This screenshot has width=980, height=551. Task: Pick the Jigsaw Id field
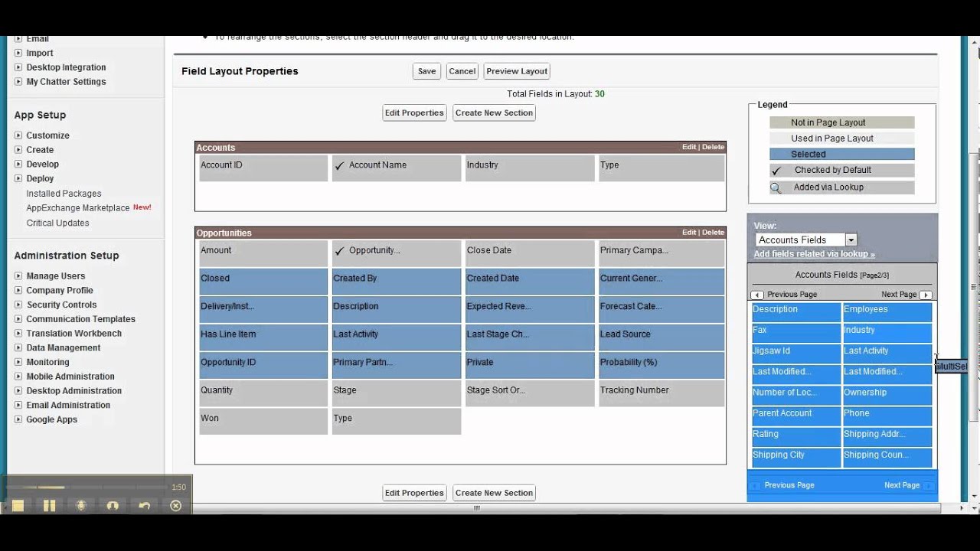click(x=796, y=353)
